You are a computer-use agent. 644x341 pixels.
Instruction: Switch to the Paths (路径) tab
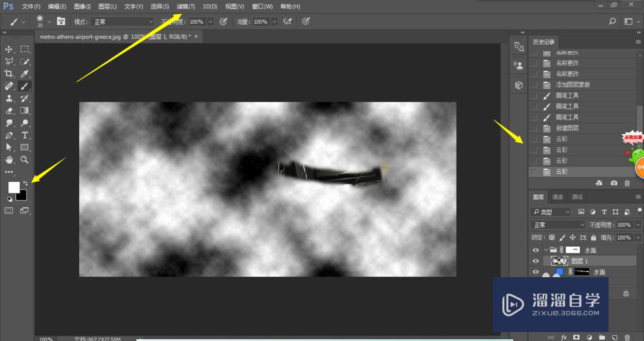578,197
